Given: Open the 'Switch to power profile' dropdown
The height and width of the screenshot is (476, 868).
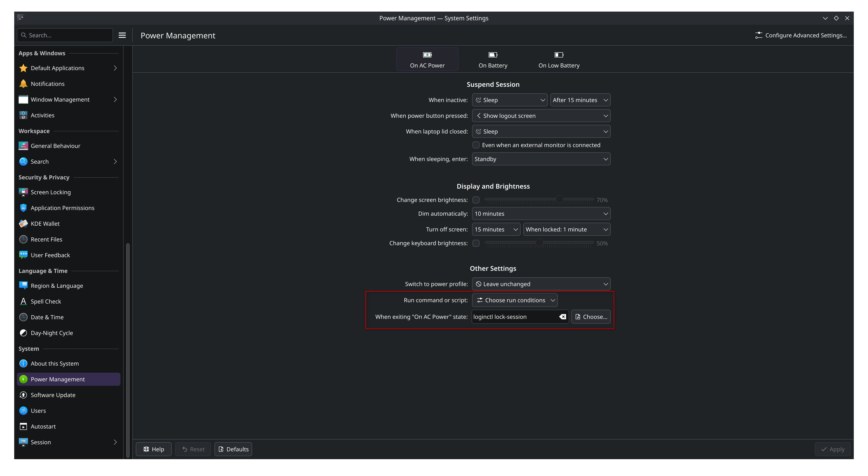Looking at the screenshot, I should coord(541,284).
